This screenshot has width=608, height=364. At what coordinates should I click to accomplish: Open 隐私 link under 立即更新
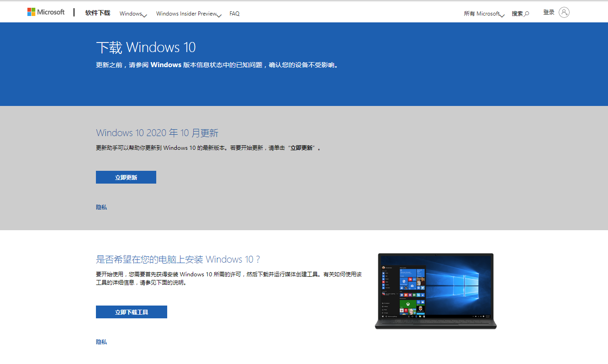click(101, 207)
